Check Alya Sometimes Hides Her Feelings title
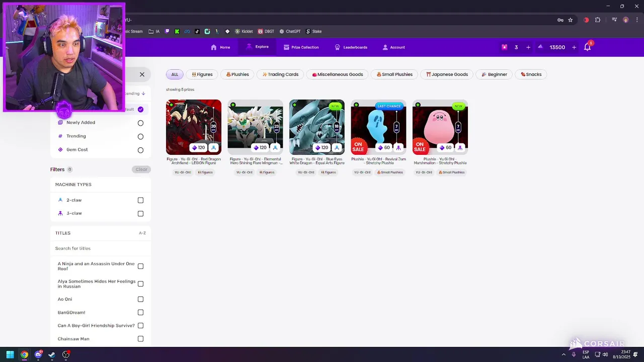The width and height of the screenshot is (644, 362). [140, 284]
